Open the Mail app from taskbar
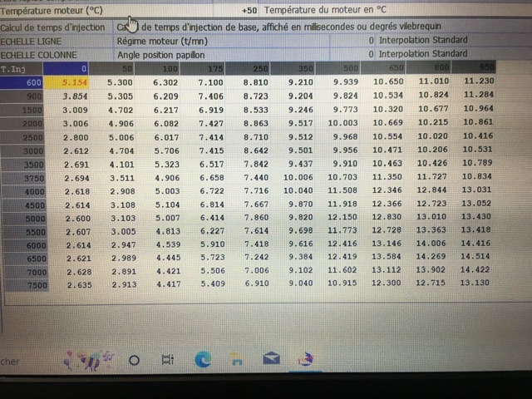Image resolution: width=532 pixels, height=399 pixels. 271,359
